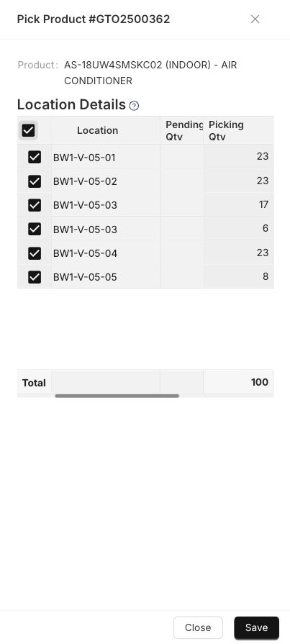This screenshot has height=644, width=290.
Task: Toggle checkbox for BW1-V-05-03 with quantity 6
Action: [35, 229]
